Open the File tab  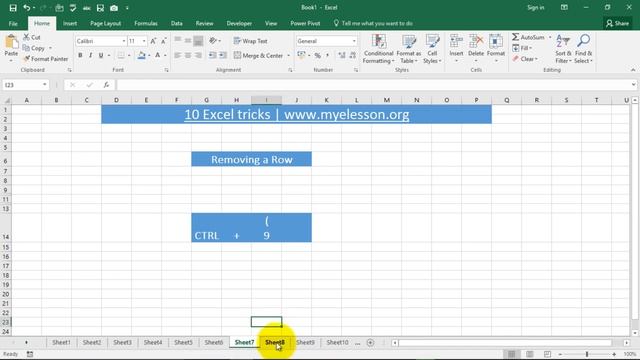coord(13,24)
